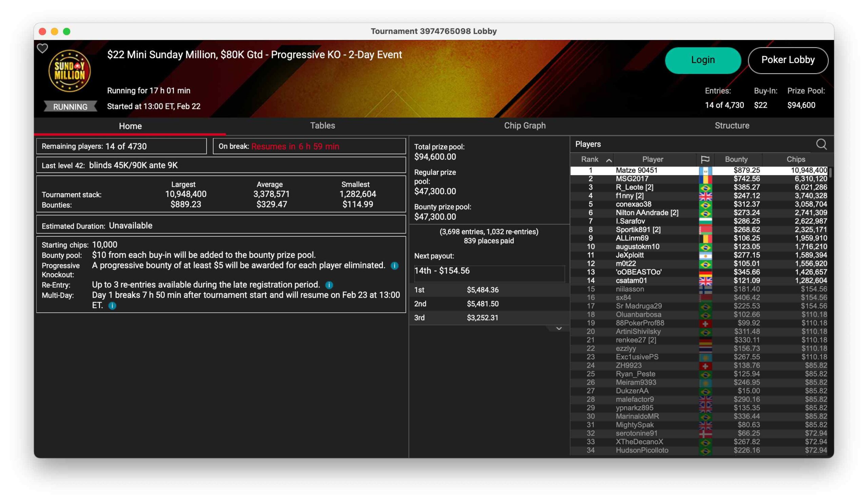Switch to the Tables tab
This screenshot has width=868, height=503.
point(322,126)
